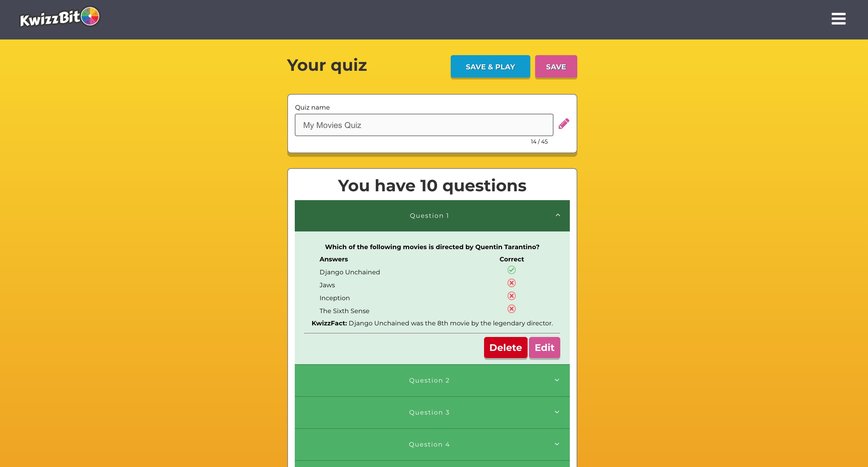Click the Edit button for Question 1
Viewport: 868px width, 467px height.
544,348
